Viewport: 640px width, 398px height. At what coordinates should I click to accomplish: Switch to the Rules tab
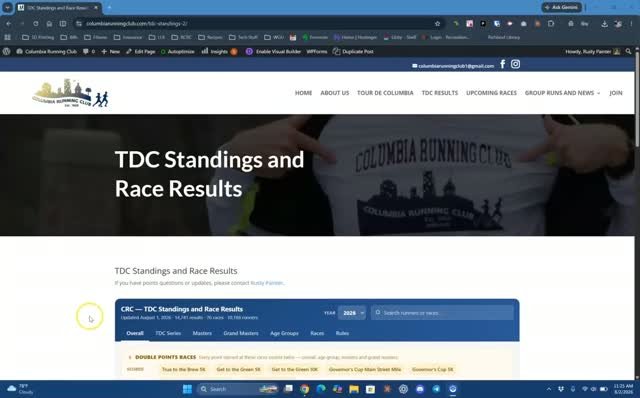[x=342, y=333]
